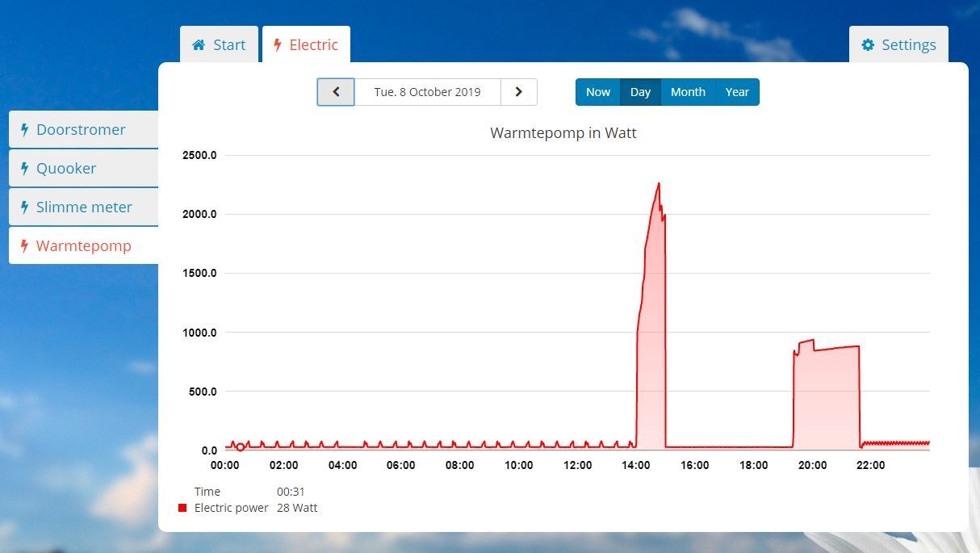
Task: Click the lightning icon beside Warmtepomp
Action: click(25, 245)
